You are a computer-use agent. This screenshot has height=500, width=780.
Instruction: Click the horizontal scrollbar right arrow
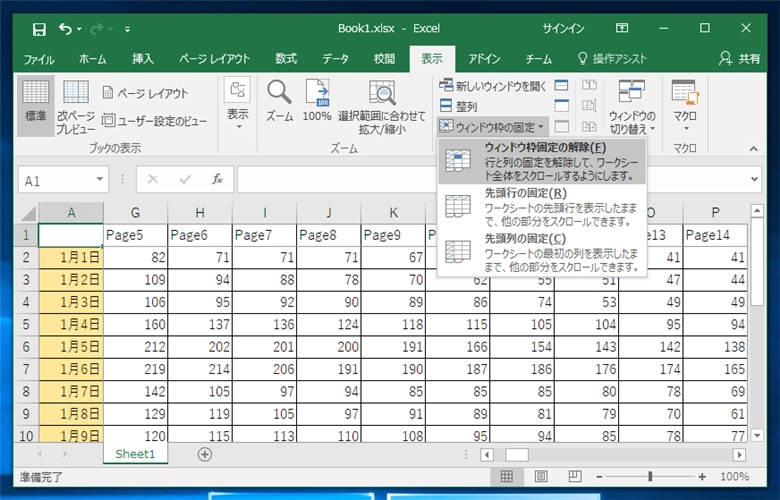[739, 454]
